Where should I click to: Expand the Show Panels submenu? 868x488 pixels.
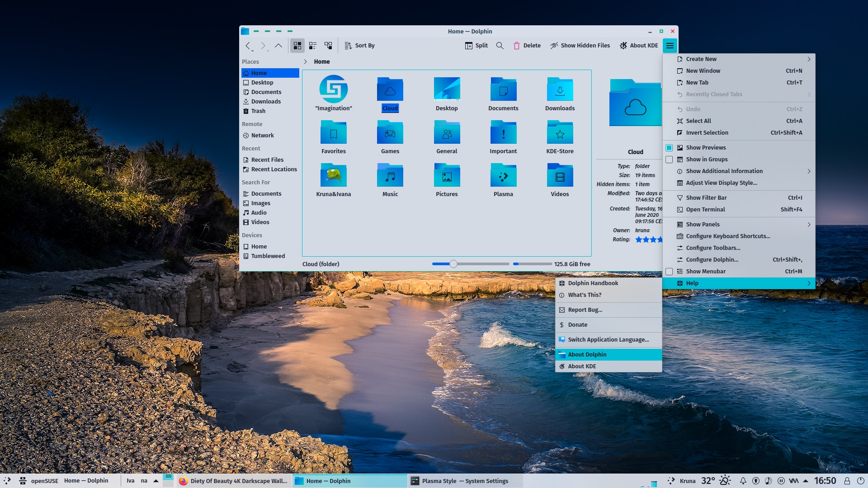[739, 225]
